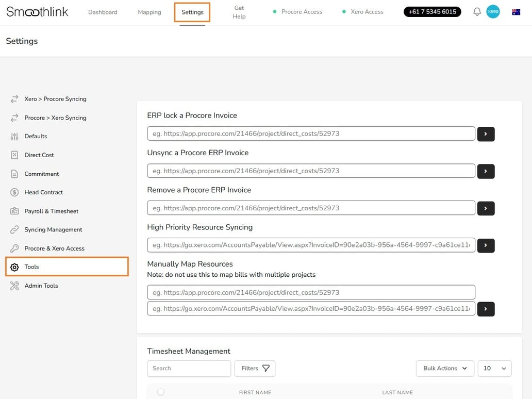Select the Head Contract dollar icon

click(x=14, y=192)
